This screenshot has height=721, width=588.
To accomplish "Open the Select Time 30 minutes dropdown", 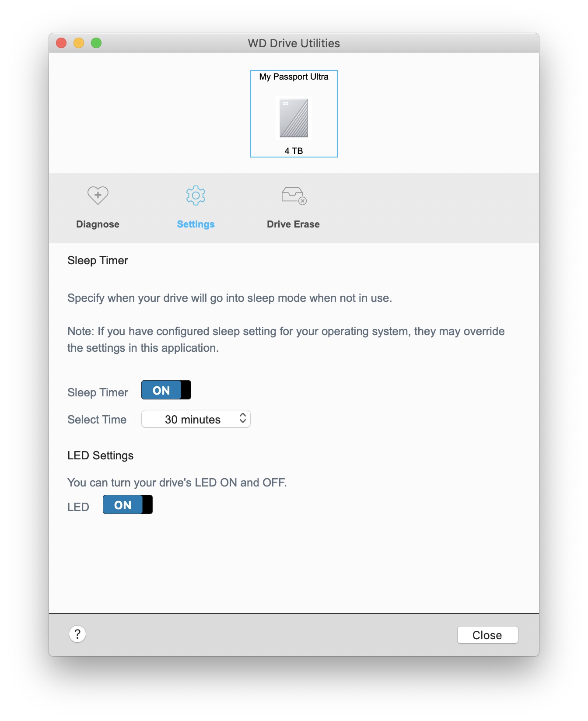I will tap(196, 419).
